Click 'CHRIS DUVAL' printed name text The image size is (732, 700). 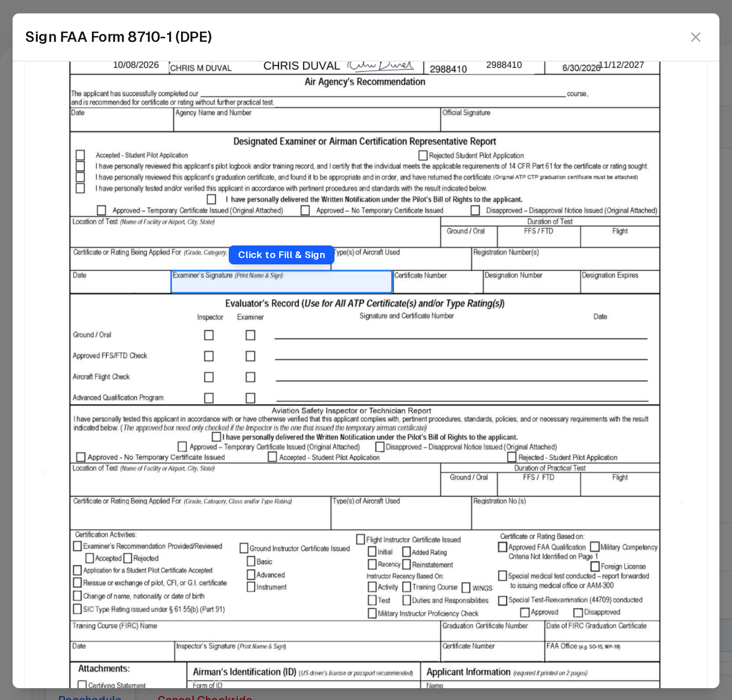point(301,66)
